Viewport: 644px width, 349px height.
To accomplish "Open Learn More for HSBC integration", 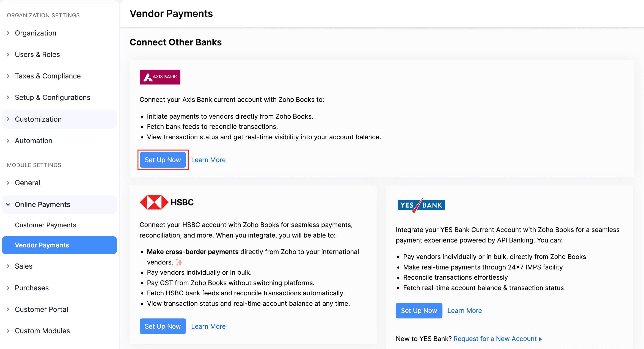I will [x=208, y=326].
